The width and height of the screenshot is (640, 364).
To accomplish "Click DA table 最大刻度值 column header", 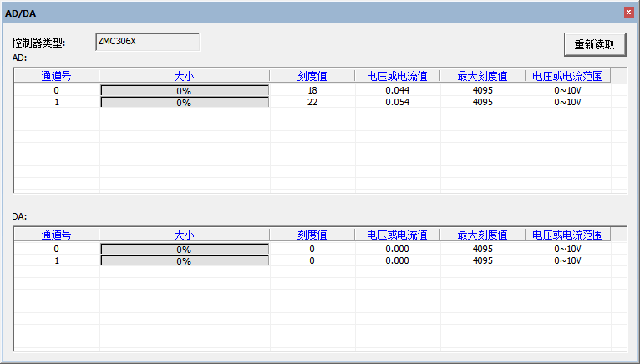I will [x=482, y=235].
